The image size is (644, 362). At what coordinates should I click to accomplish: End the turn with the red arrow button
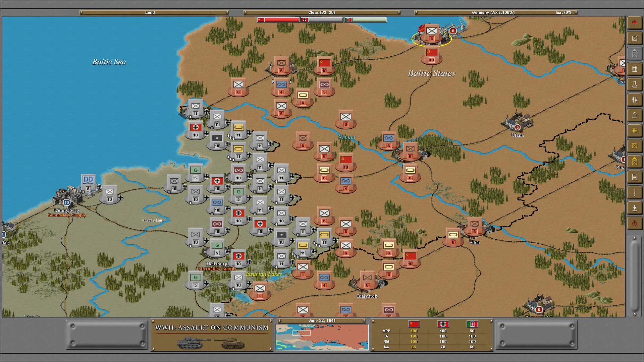click(x=634, y=22)
